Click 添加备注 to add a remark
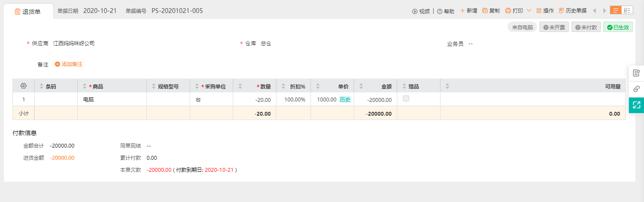Image resolution: width=644 pixels, height=202 pixels. [x=69, y=64]
